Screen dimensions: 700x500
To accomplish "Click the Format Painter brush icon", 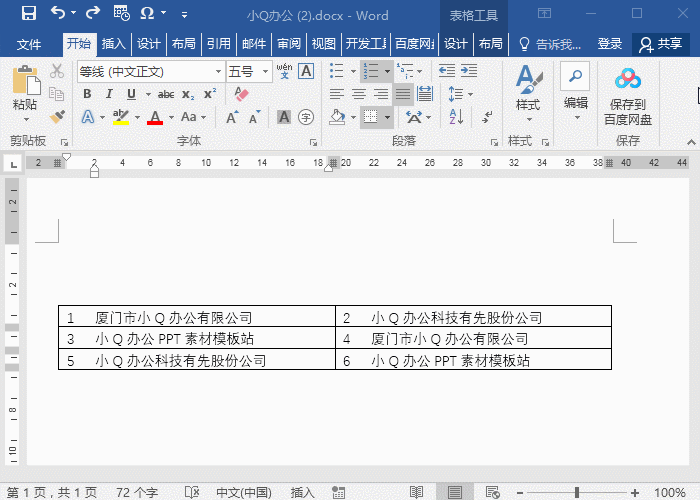I will pos(57,117).
